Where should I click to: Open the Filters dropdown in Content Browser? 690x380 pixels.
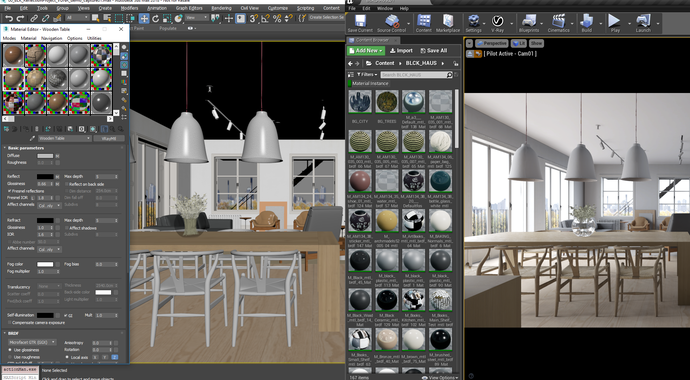coord(367,75)
